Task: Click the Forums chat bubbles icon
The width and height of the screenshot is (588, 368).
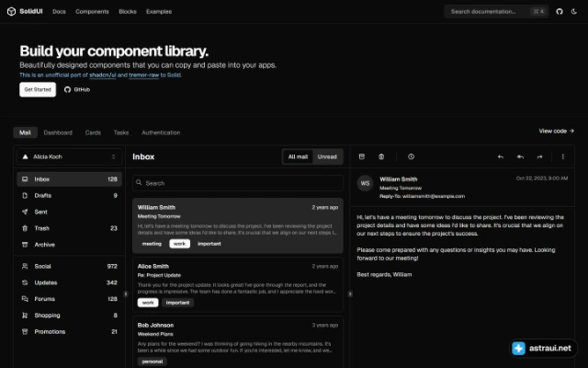Action: [x=25, y=299]
